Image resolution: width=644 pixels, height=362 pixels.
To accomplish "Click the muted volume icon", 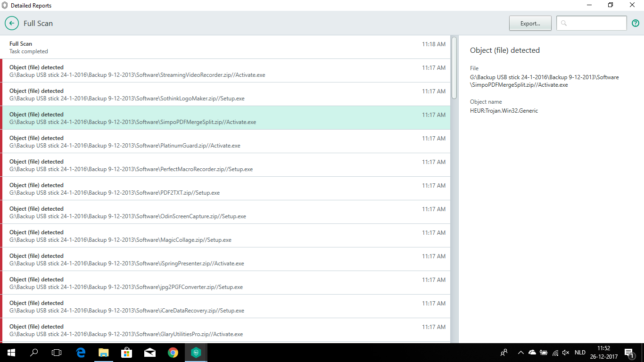I will [x=566, y=352].
